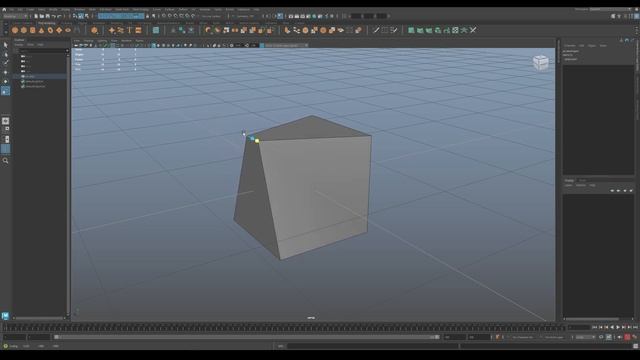Toggle snap to curves
Screen dimensions: 640x360
pos(170,16)
